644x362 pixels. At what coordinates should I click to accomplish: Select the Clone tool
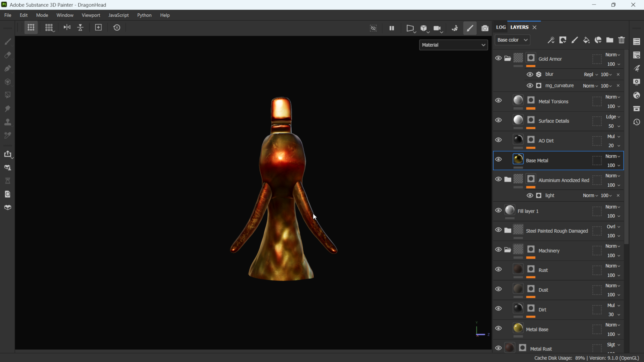[x=7, y=122]
